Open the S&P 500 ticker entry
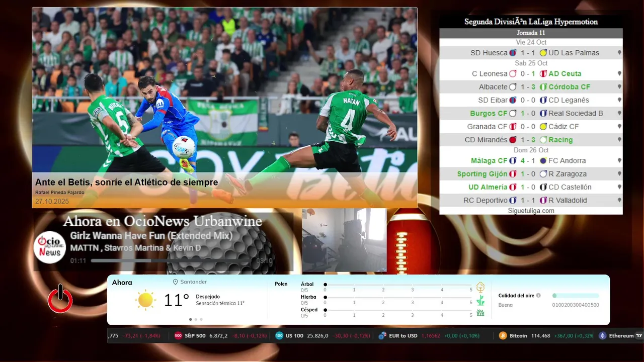The width and height of the screenshot is (644, 362). tap(220, 336)
